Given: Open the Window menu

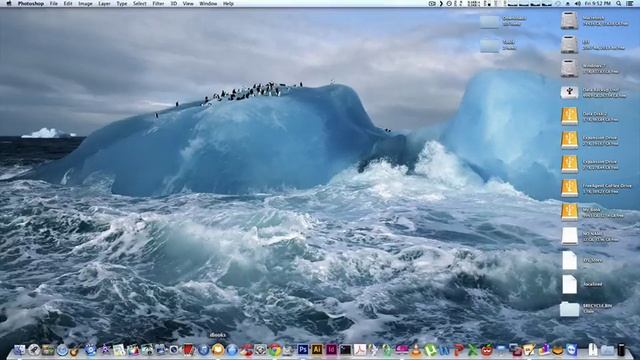Looking at the screenshot, I should tap(208, 3).
